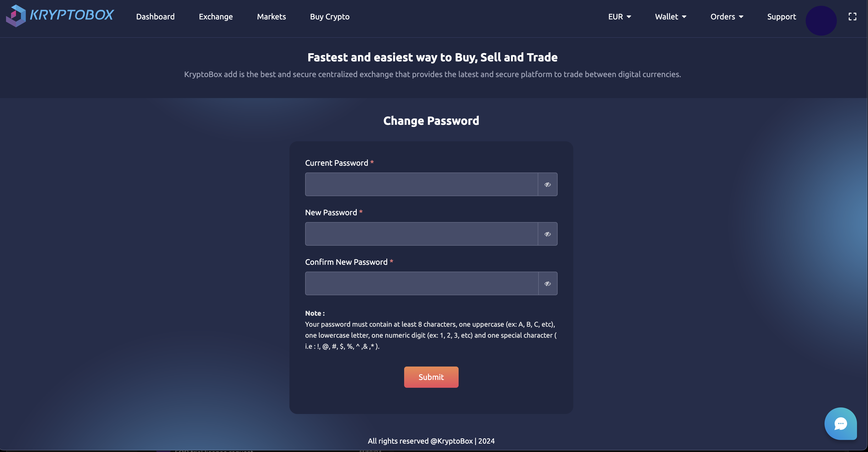868x452 pixels.
Task: Toggle visibility of New Password
Action: click(x=548, y=234)
